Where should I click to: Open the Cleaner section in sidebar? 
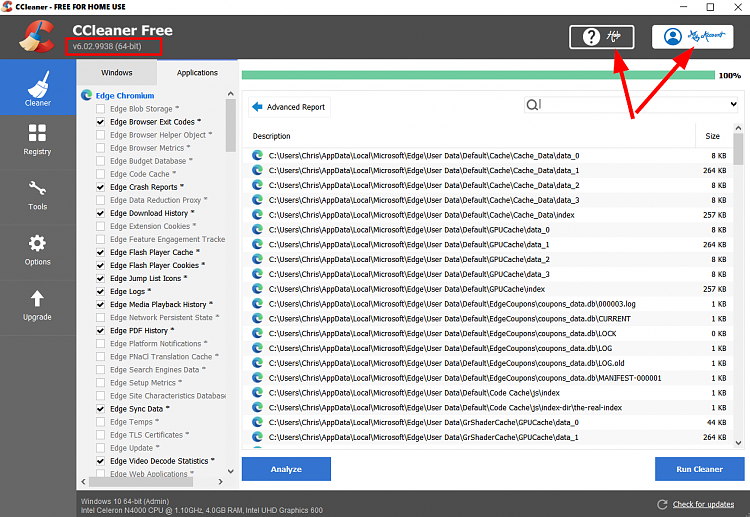(x=38, y=88)
